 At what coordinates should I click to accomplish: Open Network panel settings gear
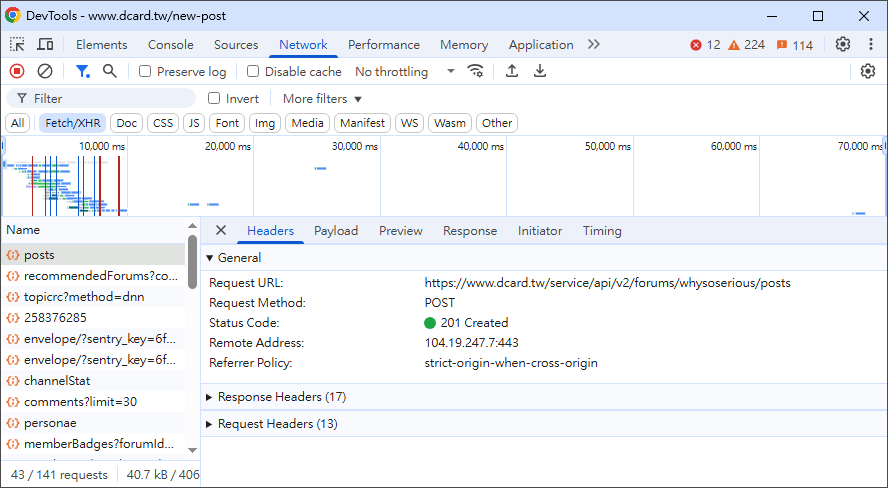(868, 71)
